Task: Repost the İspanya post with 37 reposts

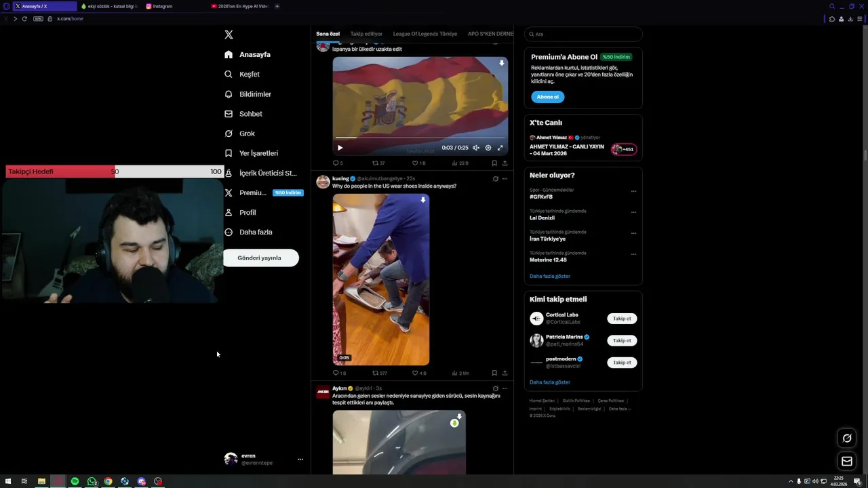Action: pyautogui.click(x=378, y=163)
